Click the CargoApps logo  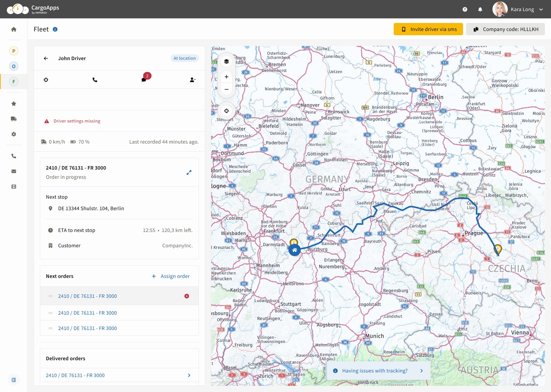pyautogui.click(x=33, y=9)
